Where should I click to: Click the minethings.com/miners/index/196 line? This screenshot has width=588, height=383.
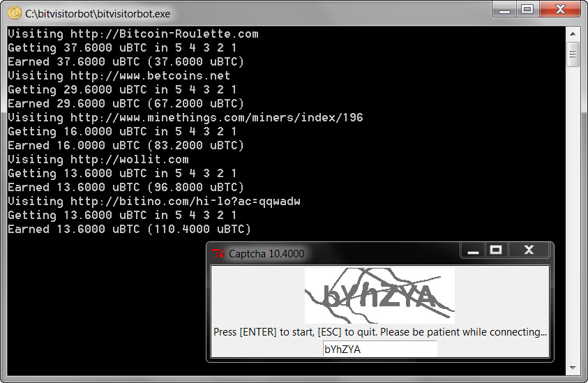[x=186, y=118]
